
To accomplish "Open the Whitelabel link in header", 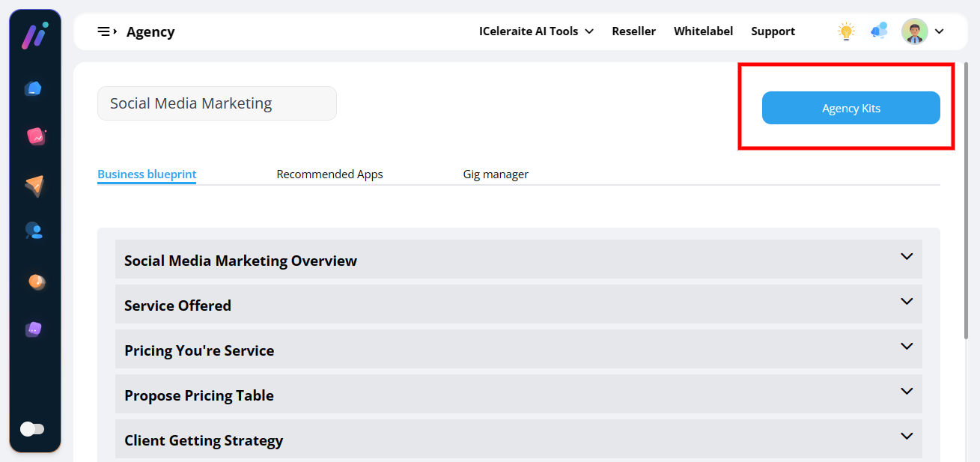I will pyautogui.click(x=703, y=31).
